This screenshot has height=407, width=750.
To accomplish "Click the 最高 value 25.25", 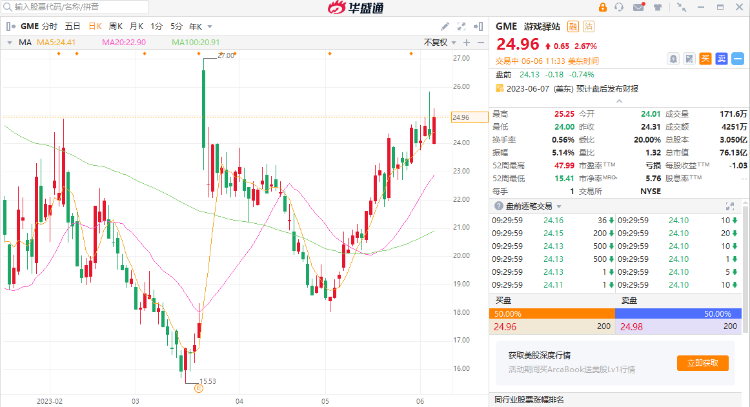I will pyautogui.click(x=564, y=114).
